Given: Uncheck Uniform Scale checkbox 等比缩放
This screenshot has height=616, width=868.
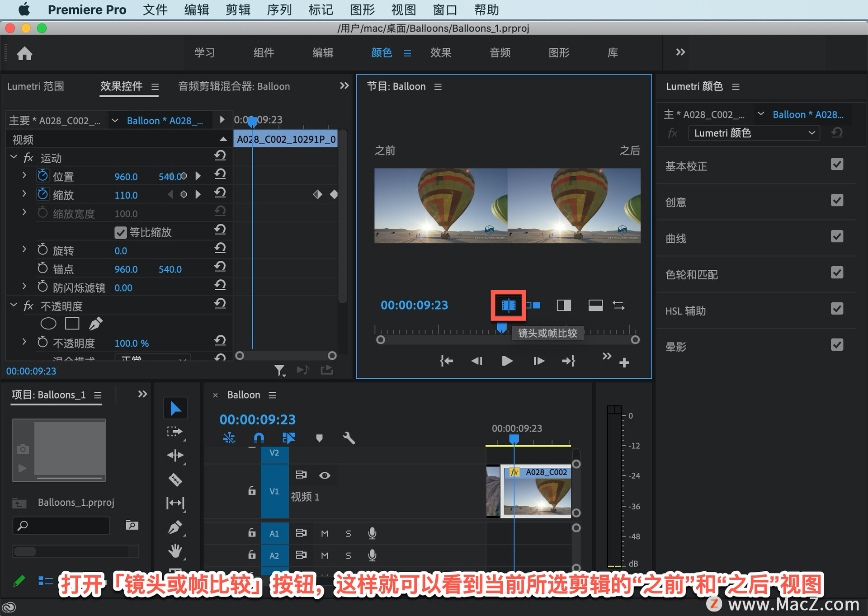Looking at the screenshot, I should click(120, 232).
